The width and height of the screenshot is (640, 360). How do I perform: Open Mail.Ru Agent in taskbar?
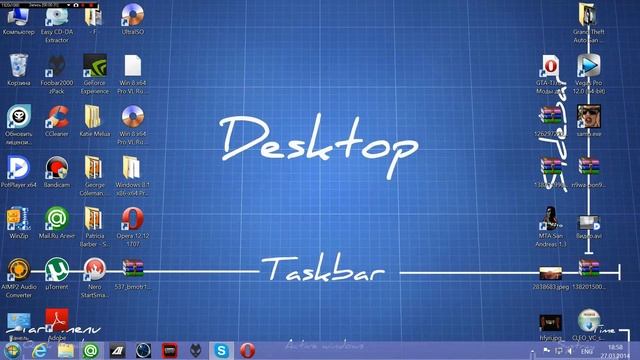pyautogui.click(x=91, y=351)
